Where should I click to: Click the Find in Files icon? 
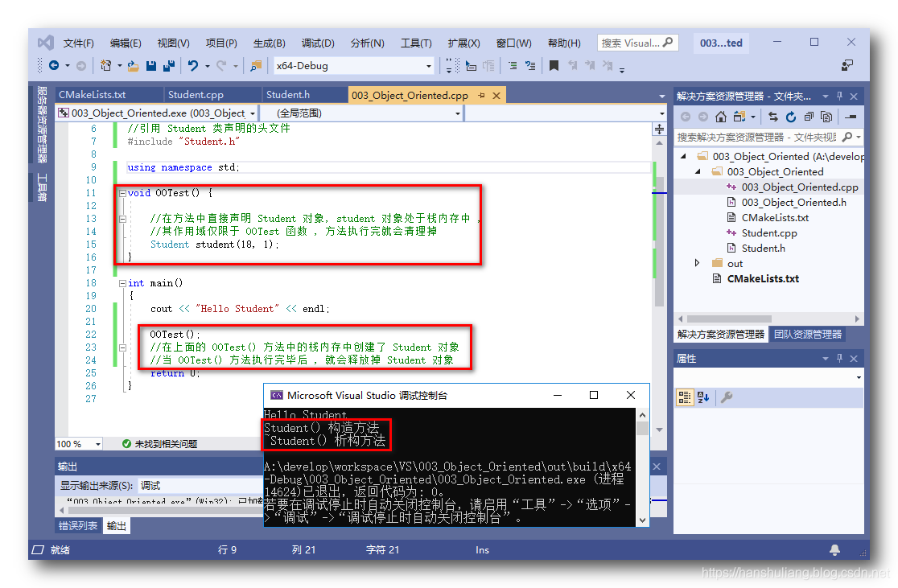pos(256,66)
